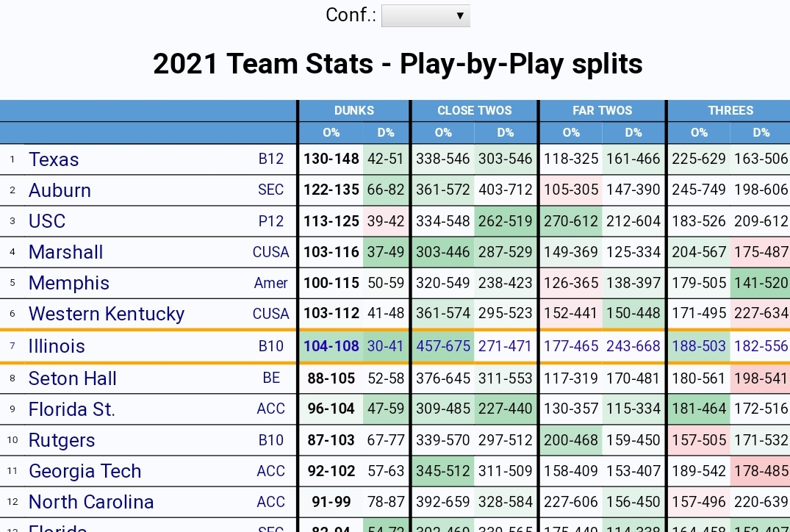
Task: Click the Threes D% column header
Action: pos(761,133)
